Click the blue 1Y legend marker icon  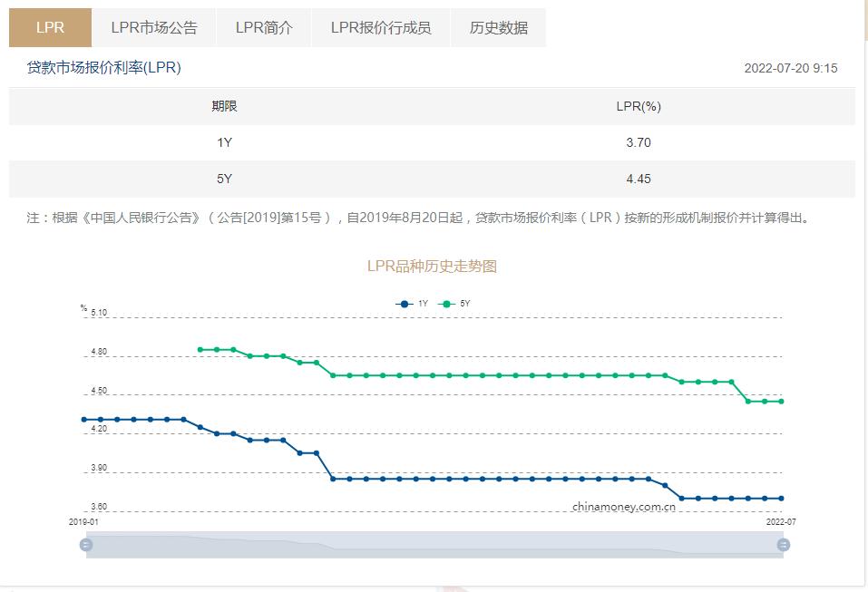click(404, 304)
